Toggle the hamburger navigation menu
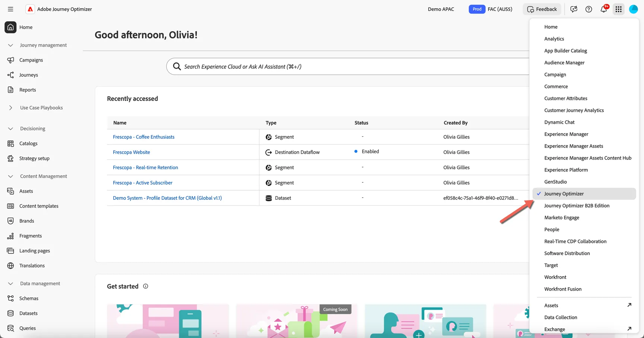 10,9
